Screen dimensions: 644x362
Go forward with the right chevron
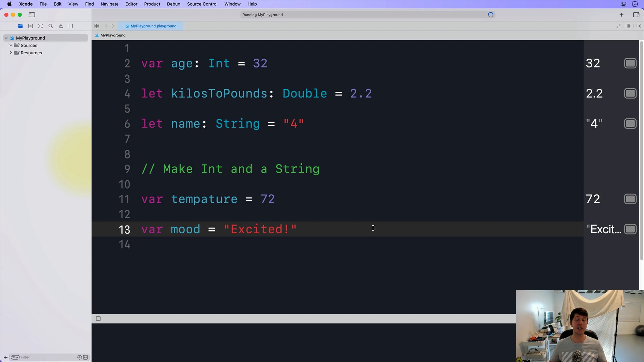(113, 26)
